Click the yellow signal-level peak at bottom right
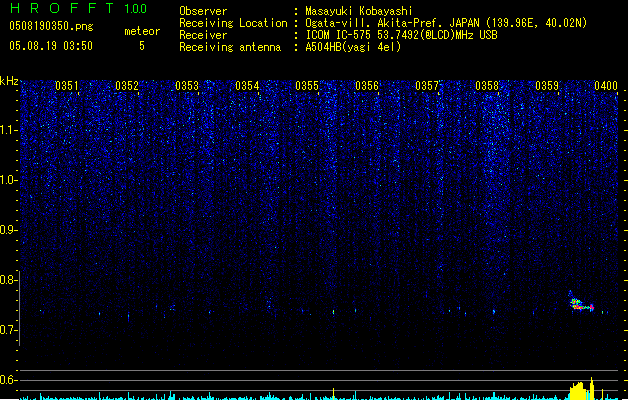This screenshot has width=629, height=400. [x=582, y=390]
